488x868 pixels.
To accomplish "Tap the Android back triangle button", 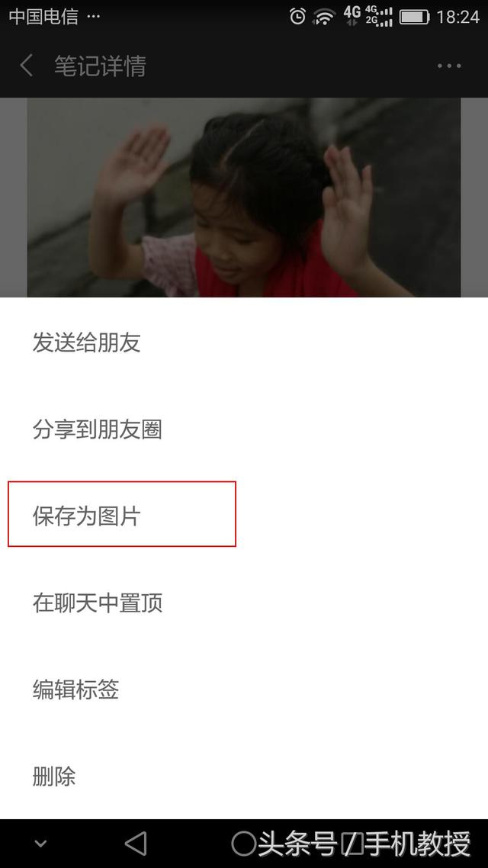I will tap(136, 844).
